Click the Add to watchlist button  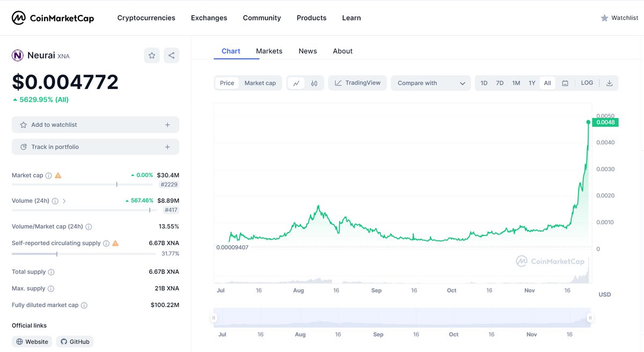pyautogui.click(x=96, y=124)
